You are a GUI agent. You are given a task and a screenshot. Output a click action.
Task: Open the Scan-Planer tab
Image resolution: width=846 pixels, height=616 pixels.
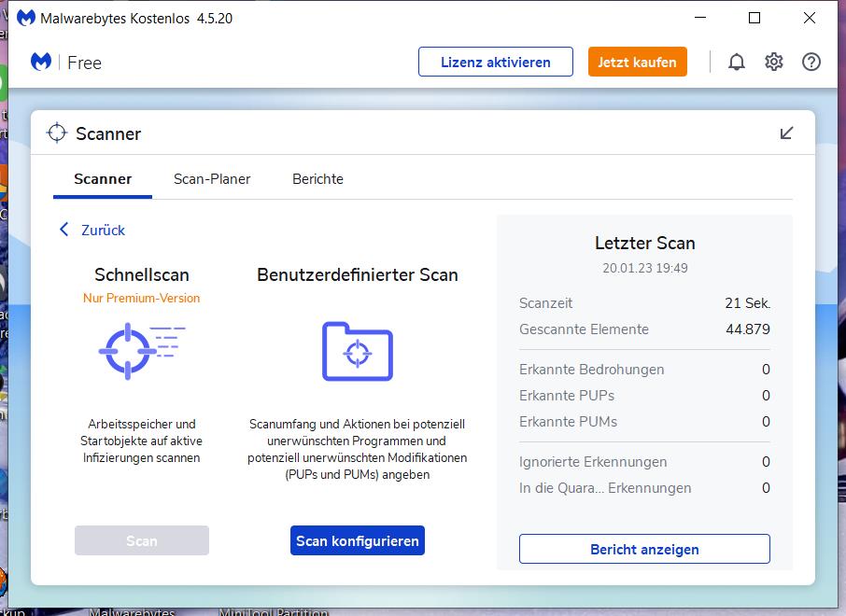(x=212, y=179)
